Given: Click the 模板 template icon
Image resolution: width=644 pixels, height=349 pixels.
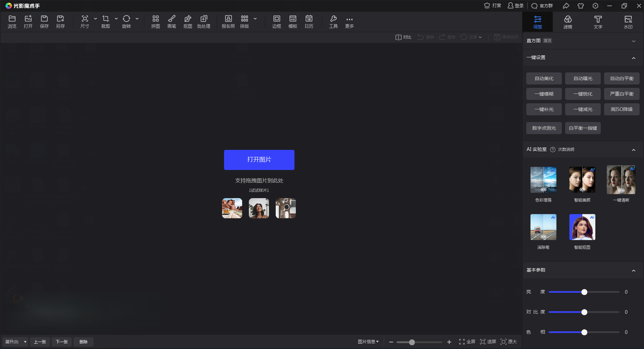Looking at the screenshot, I should coord(293,22).
